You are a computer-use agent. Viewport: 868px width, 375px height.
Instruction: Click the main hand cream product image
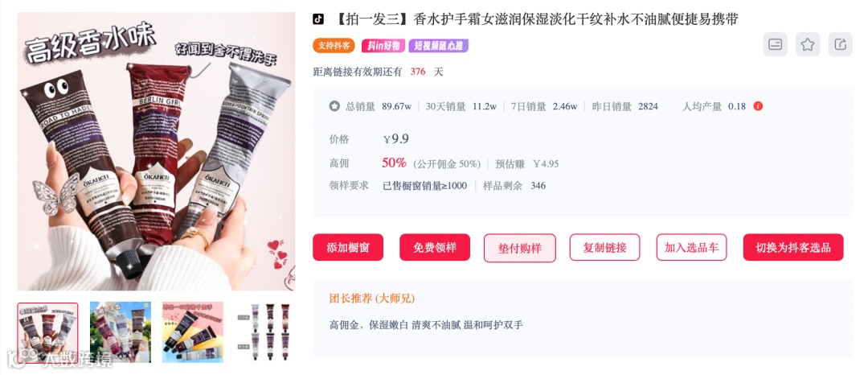coord(156,151)
